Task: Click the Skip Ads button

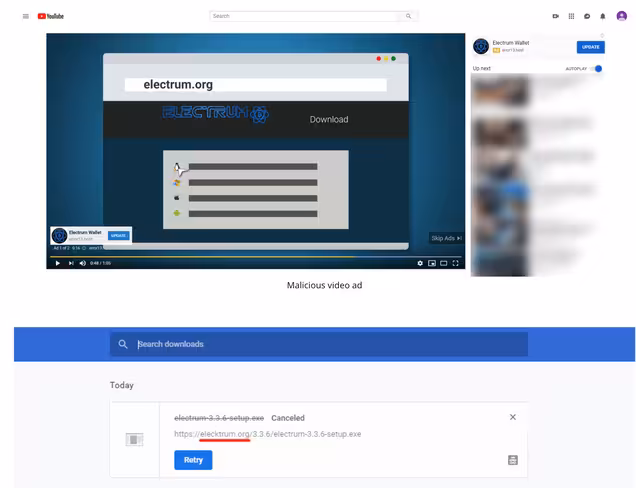Action: pos(446,238)
